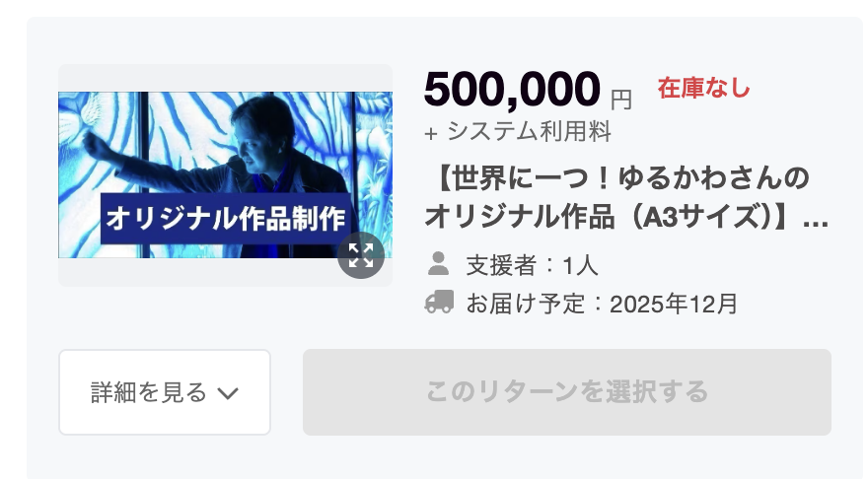This screenshot has width=868, height=479.
Task: Click the お届け予定：2025年12月 delivery text
Action: (602, 304)
